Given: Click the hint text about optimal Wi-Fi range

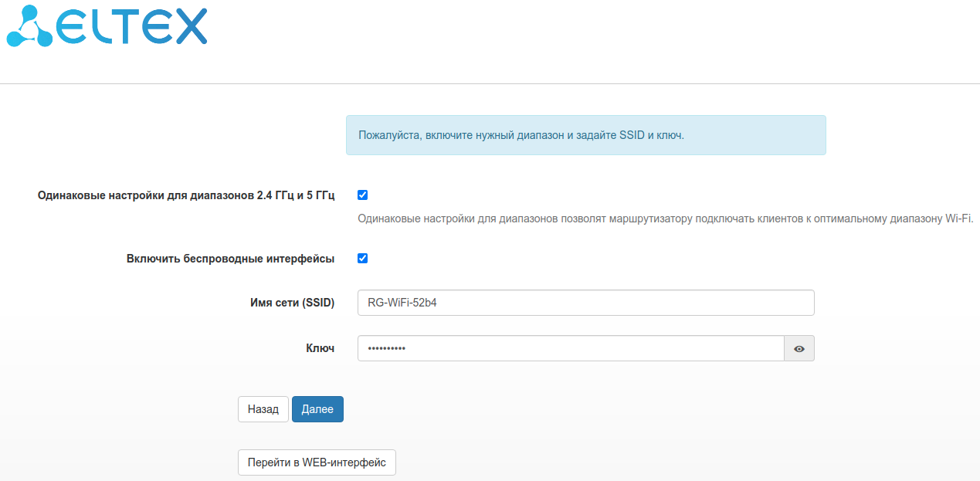Looking at the screenshot, I should coord(665,218).
